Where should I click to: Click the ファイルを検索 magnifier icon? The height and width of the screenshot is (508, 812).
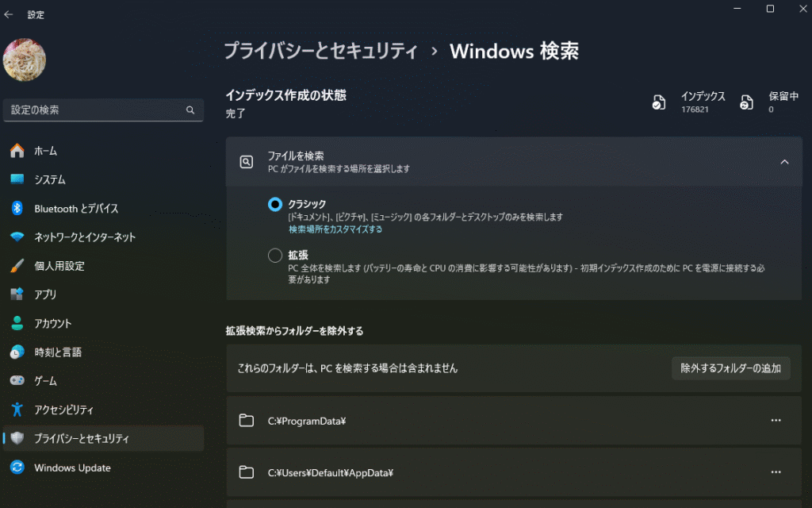(x=247, y=162)
